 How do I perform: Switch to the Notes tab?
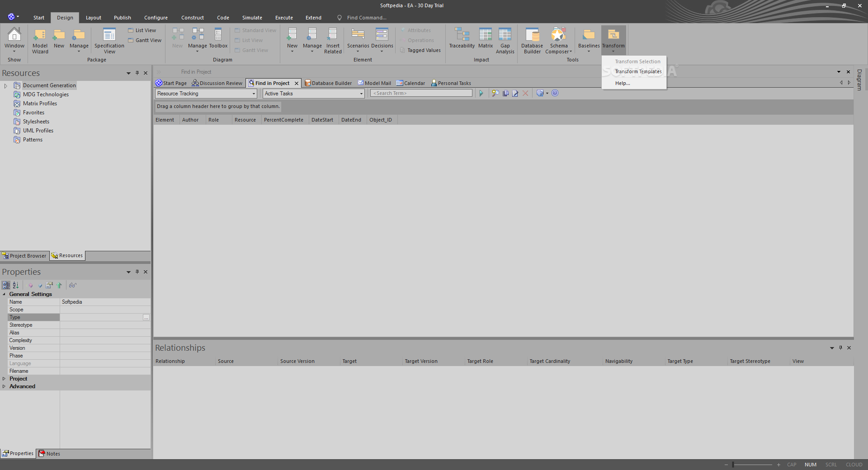coord(49,454)
